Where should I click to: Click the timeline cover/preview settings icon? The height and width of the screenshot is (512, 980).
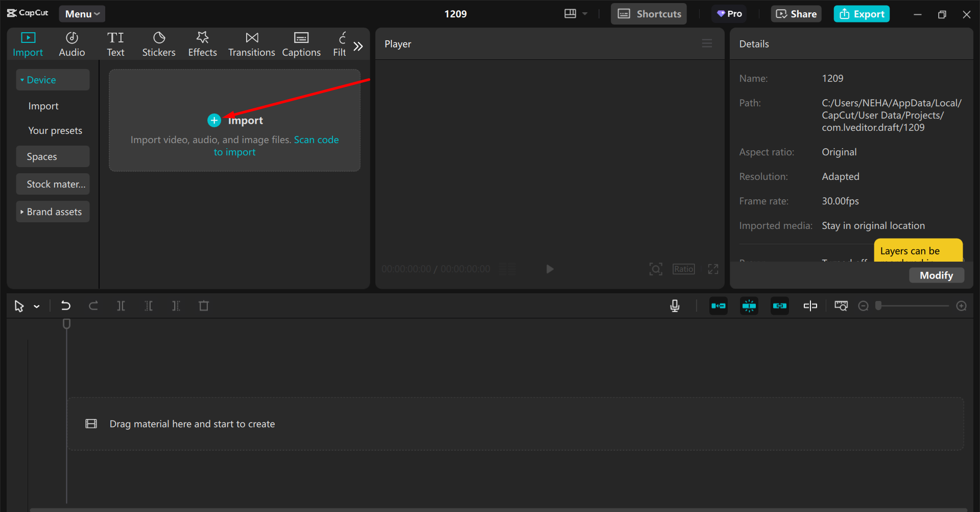[841, 306]
